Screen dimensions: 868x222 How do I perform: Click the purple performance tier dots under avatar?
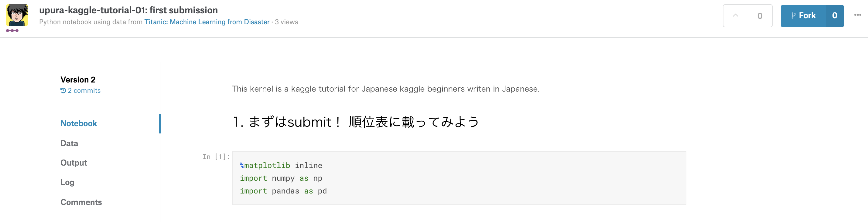point(12,31)
